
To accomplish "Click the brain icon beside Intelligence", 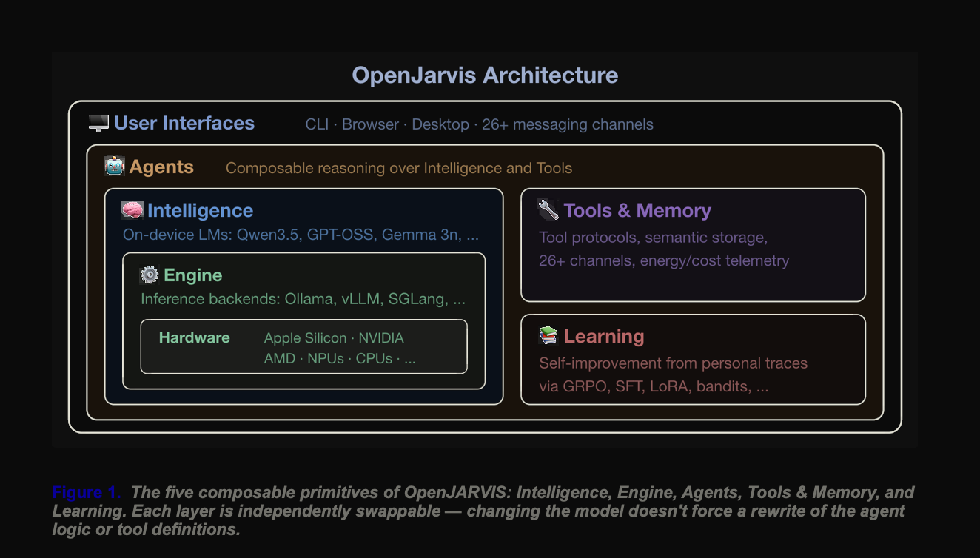I will click(x=132, y=210).
